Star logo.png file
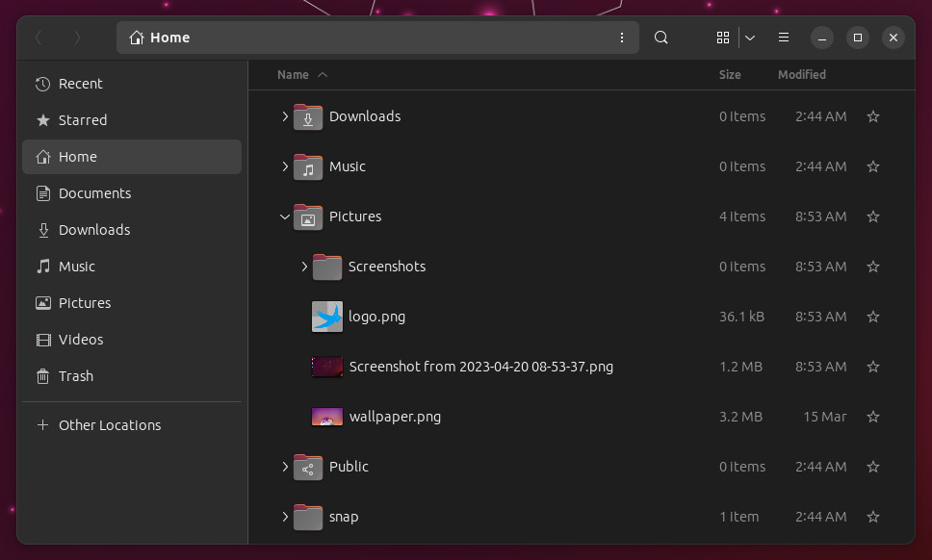 coord(872,317)
